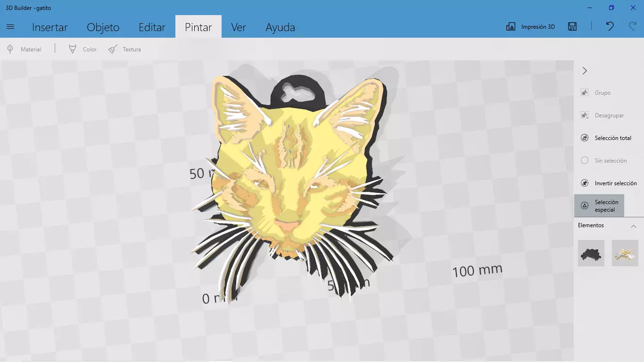Select the Pintar tab

[x=198, y=27]
